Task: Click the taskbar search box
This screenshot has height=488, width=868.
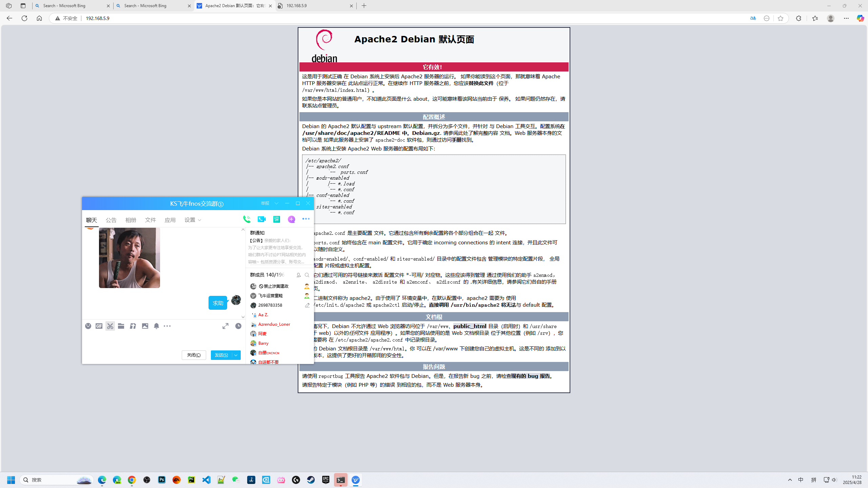Action: pos(57,480)
